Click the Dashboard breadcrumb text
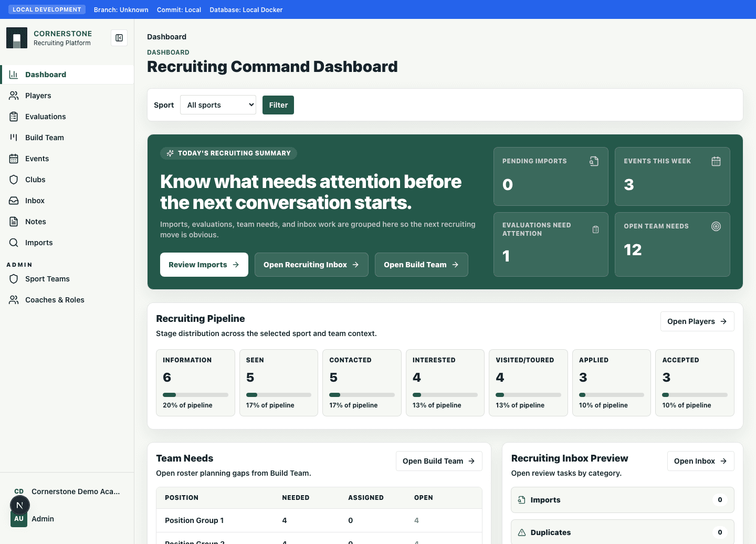This screenshot has height=544, width=756. tap(166, 37)
